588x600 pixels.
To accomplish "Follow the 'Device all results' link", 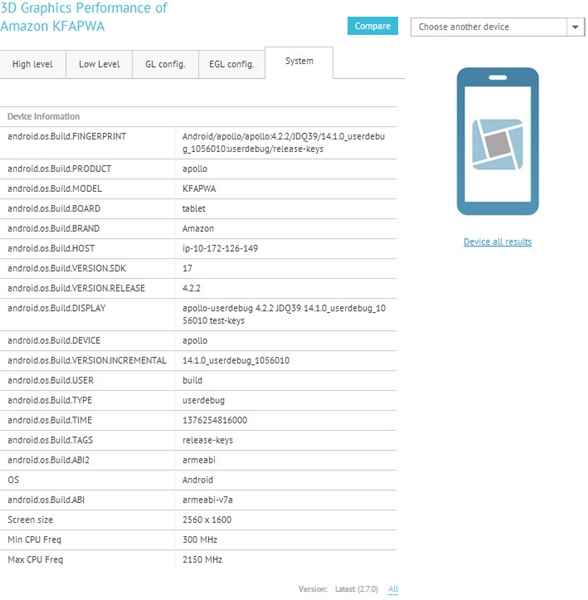I will coord(497,242).
